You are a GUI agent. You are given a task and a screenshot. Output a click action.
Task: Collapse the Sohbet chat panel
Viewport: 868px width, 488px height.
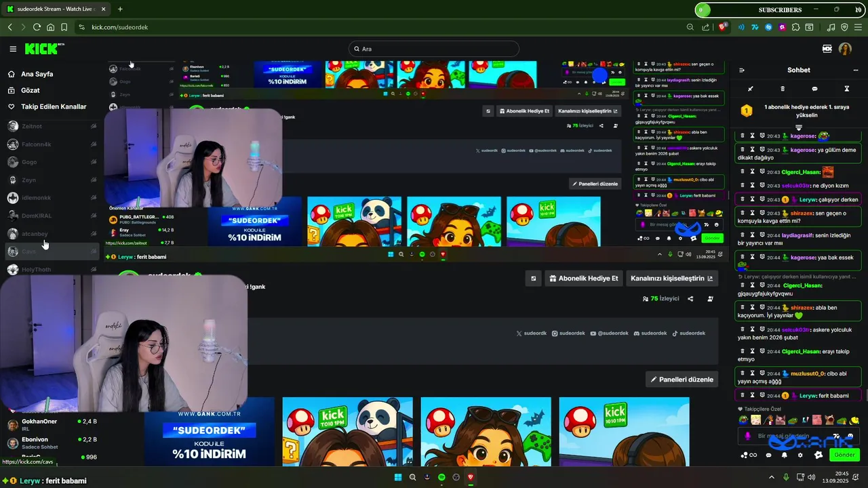pyautogui.click(x=742, y=70)
